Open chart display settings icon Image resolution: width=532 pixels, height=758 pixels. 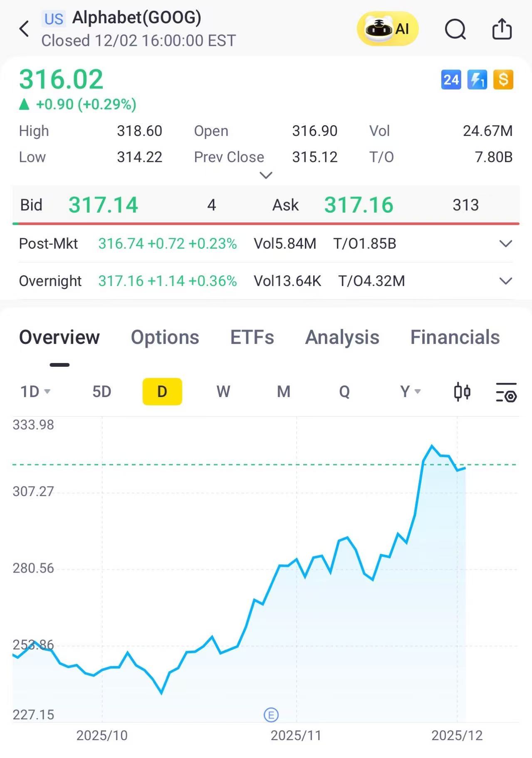pyautogui.click(x=506, y=392)
